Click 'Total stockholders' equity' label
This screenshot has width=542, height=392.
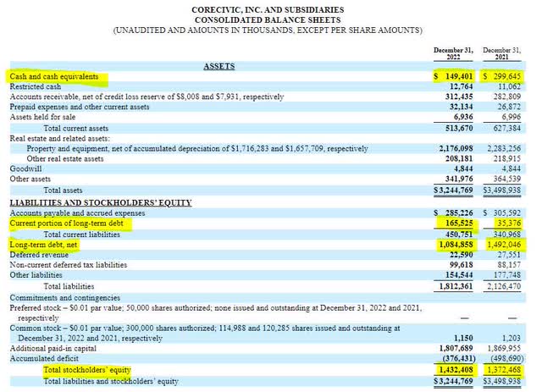(x=87, y=370)
